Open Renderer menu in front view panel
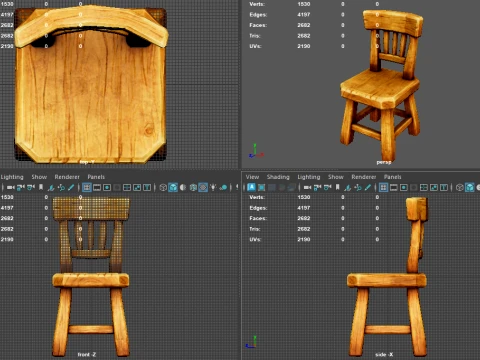 click(x=67, y=177)
